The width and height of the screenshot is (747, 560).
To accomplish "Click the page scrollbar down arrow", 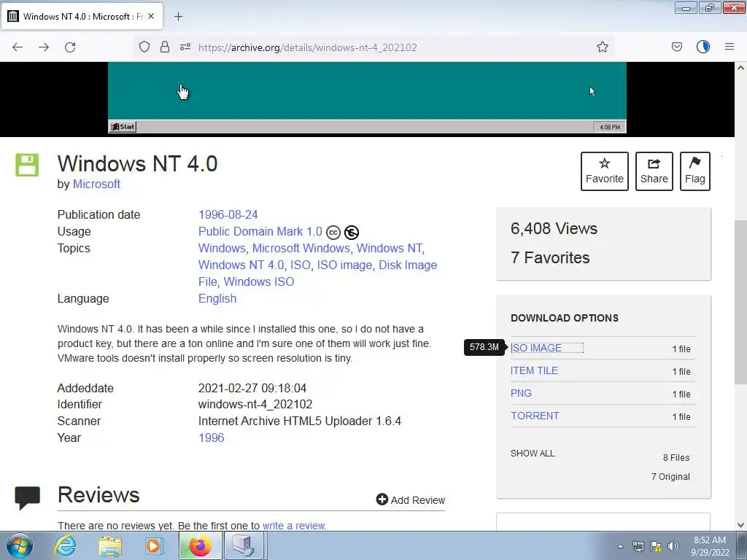I will tap(740, 525).
